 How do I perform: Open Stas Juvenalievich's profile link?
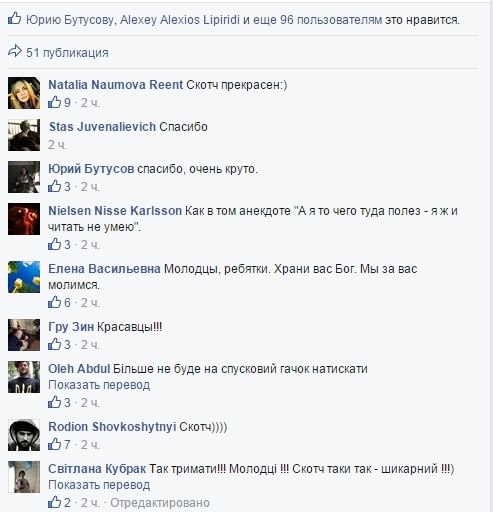click(x=102, y=127)
